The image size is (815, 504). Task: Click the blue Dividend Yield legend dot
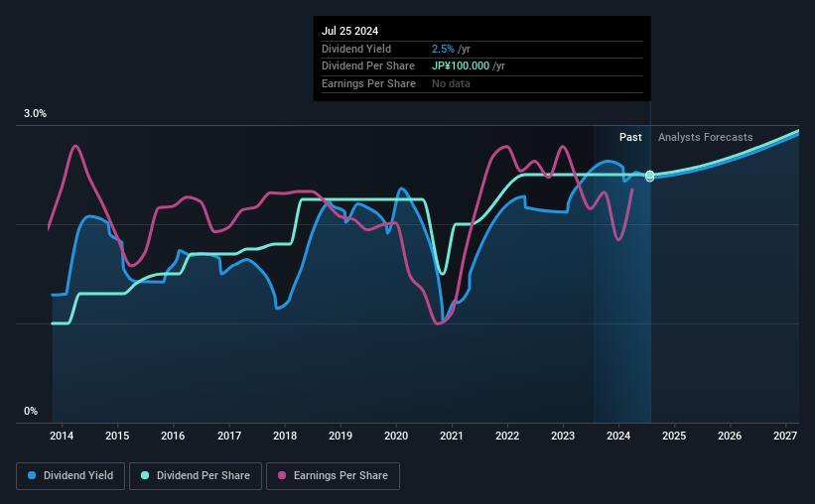(x=32, y=475)
